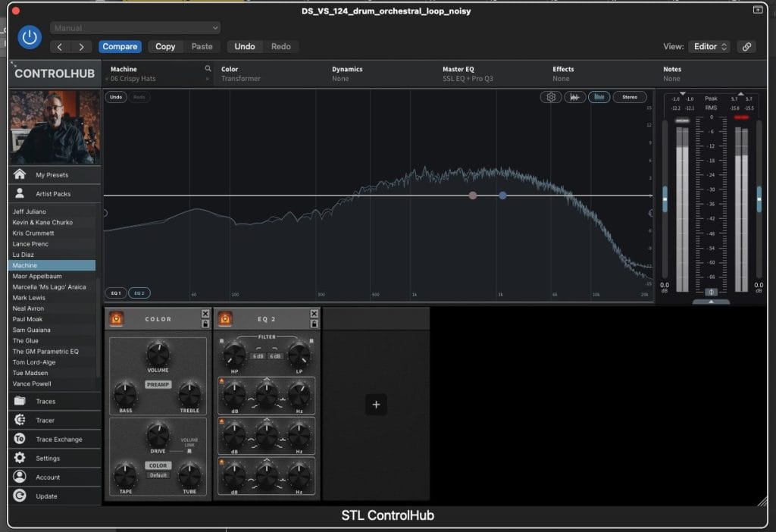This screenshot has height=532, width=776.
Task: Toggle the lock on the COLOR module
Action: (x=205, y=324)
